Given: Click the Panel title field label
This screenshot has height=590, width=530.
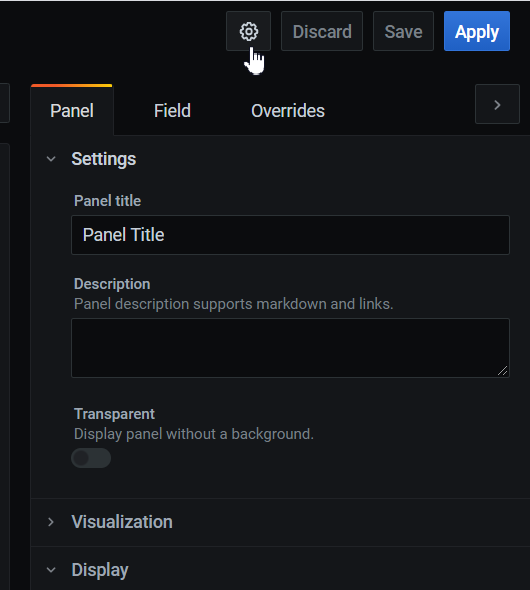Looking at the screenshot, I should pos(108,201).
